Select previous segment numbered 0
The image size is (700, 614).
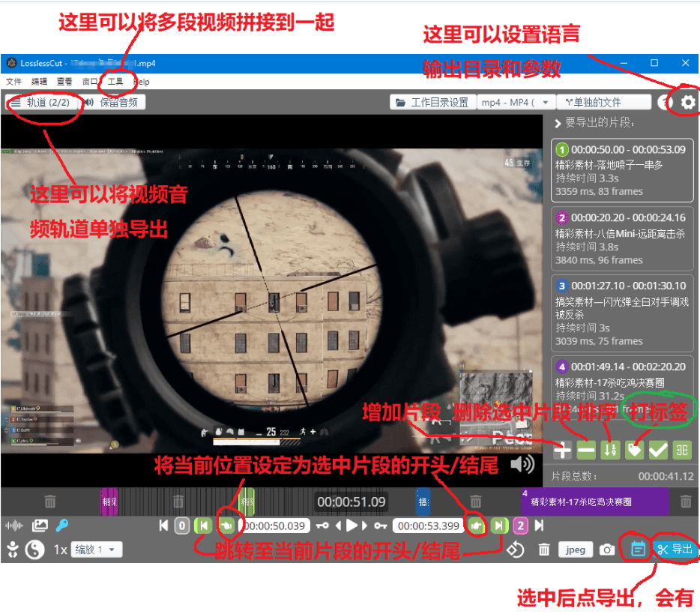[181, 526]
